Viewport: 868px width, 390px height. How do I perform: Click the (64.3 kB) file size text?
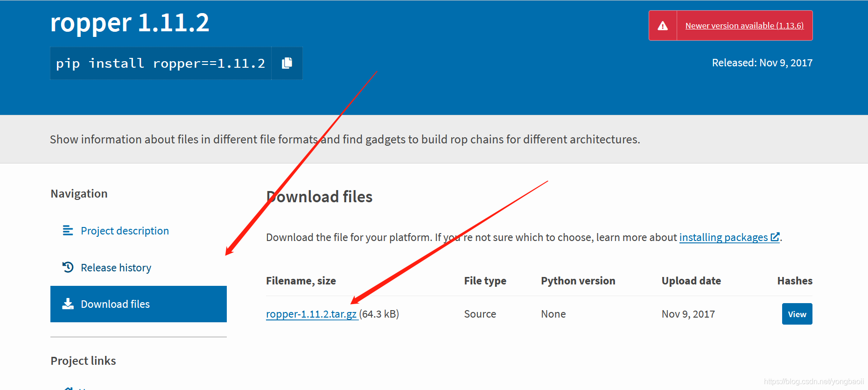(x=379, y=314)
